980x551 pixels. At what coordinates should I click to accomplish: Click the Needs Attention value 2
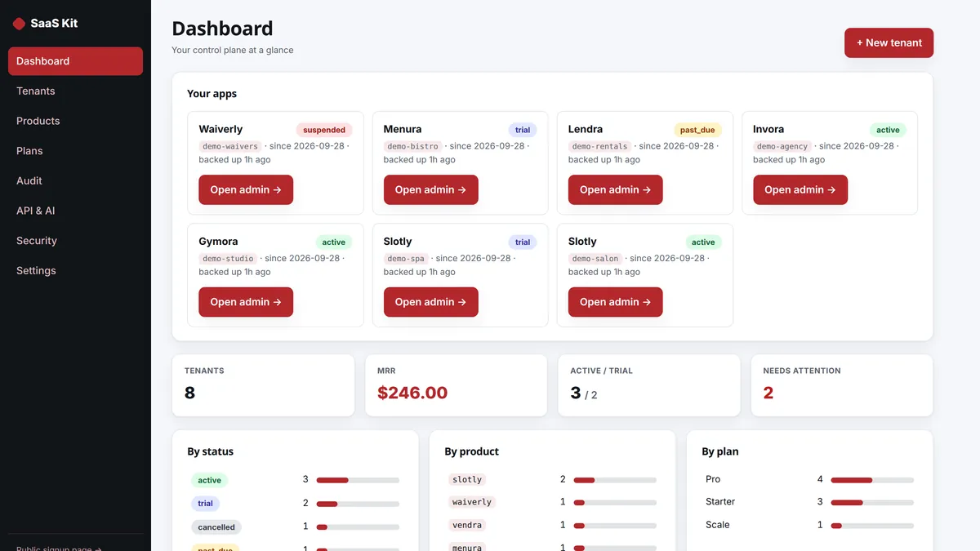point(768,393)
